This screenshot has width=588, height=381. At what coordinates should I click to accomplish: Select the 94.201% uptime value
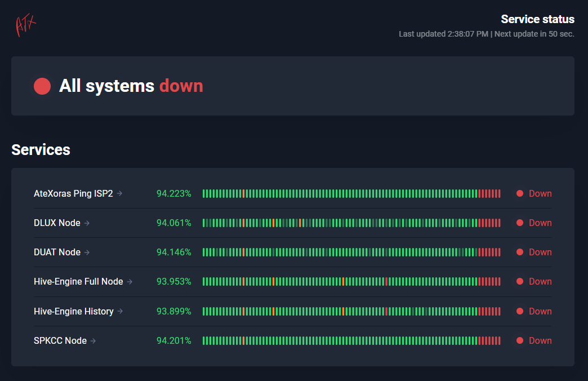tap(173, 340)
